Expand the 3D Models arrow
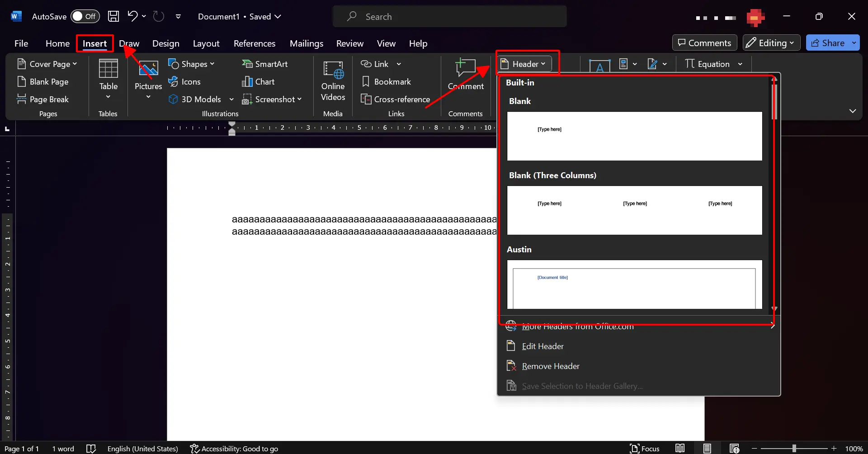Screen dimensions: 868x454 coord(231,99)
